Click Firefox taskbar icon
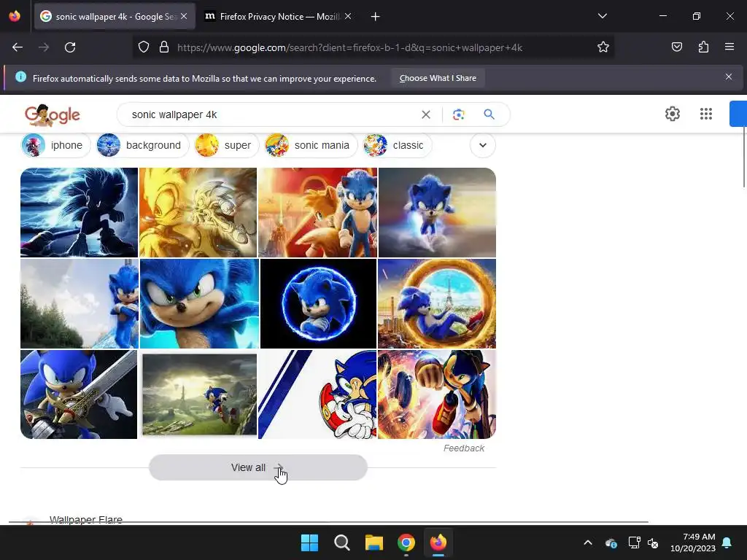747x560 pixels. click(438, 542)
